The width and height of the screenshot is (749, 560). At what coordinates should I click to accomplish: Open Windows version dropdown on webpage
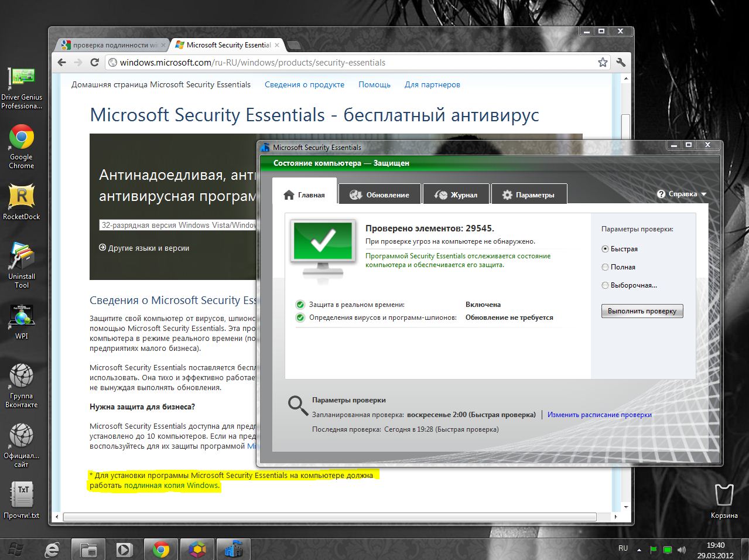tap(178, 225)
